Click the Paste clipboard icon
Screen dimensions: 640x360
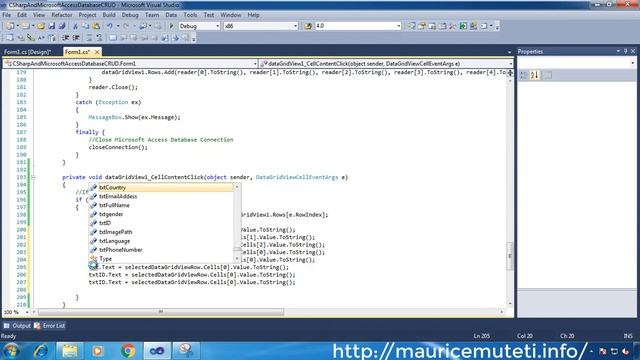96,26
